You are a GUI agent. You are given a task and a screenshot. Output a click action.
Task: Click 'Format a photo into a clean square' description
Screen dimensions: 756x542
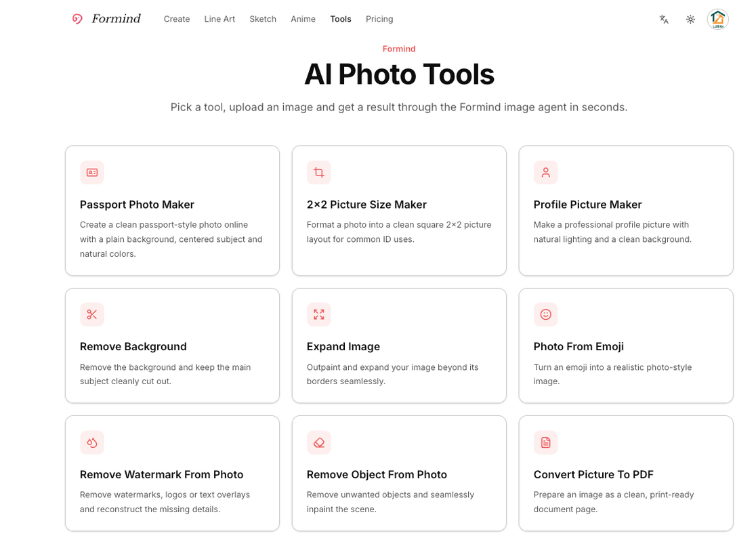coord(399,232)
